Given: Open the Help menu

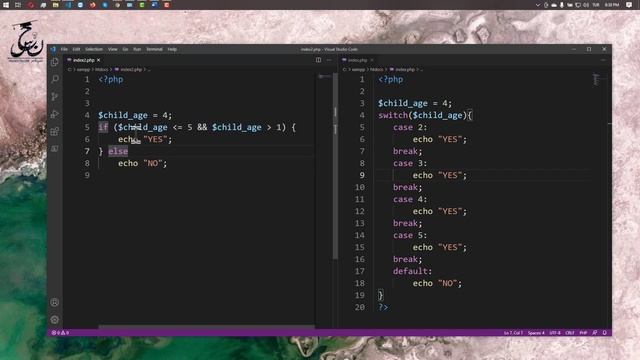Looking at the screenshot, I should click(172, 49).
